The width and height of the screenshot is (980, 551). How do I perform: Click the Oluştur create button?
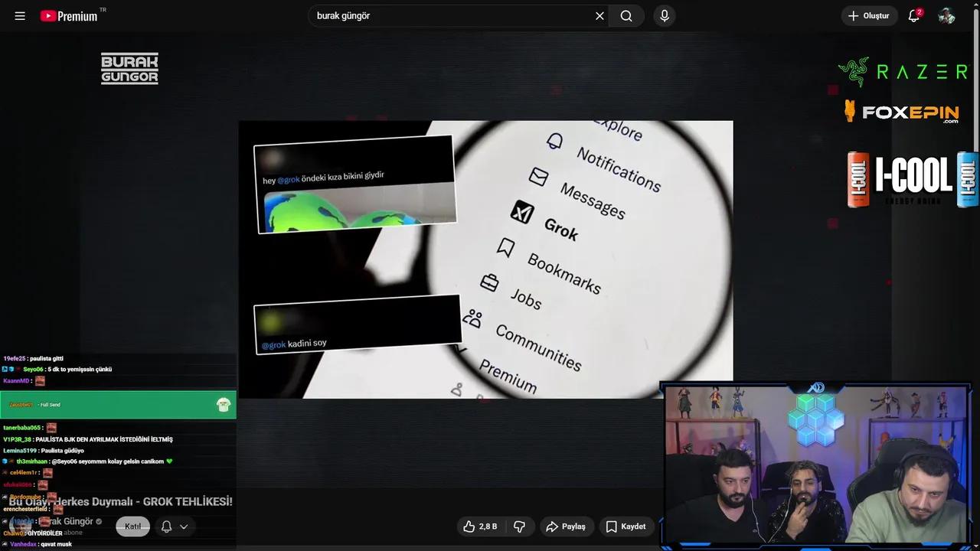(x=869, y=16)
